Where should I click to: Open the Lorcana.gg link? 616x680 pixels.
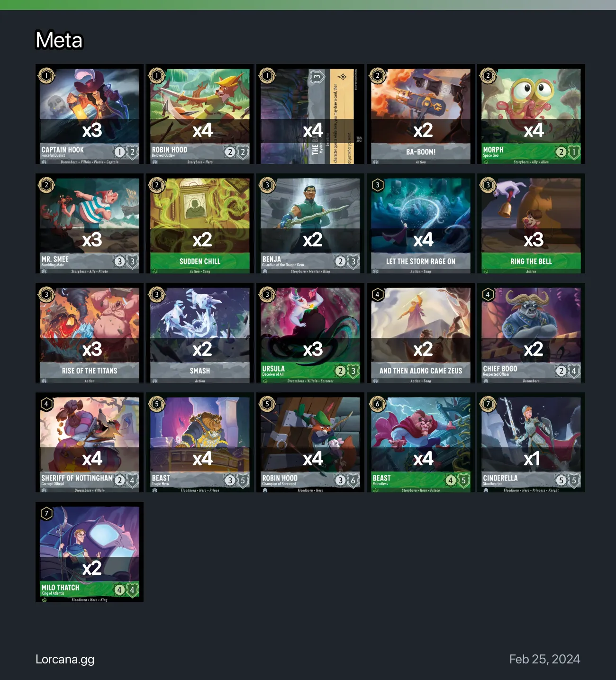coord(65,659)
